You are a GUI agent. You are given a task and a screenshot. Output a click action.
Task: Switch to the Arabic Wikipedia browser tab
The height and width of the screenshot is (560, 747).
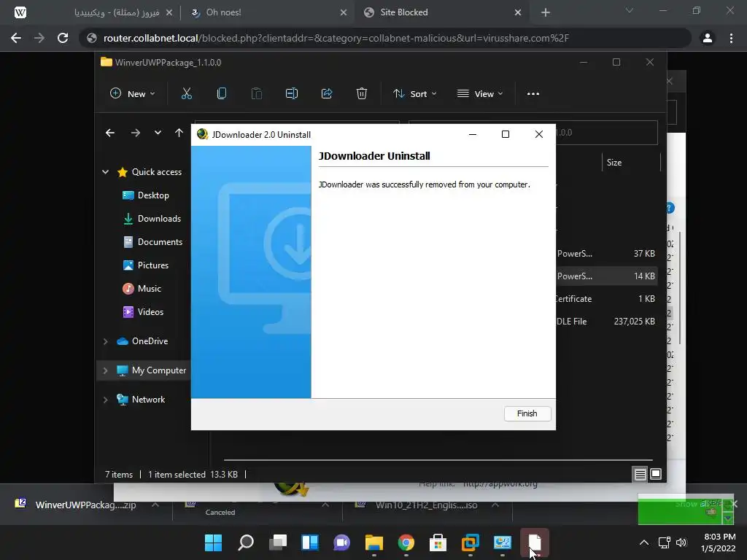[117, 12]
